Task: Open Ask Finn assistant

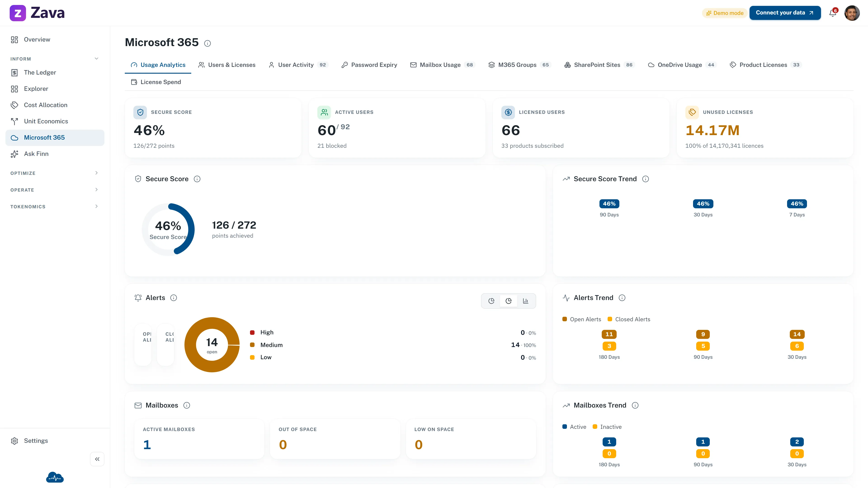Action: (x=55, y=154)
